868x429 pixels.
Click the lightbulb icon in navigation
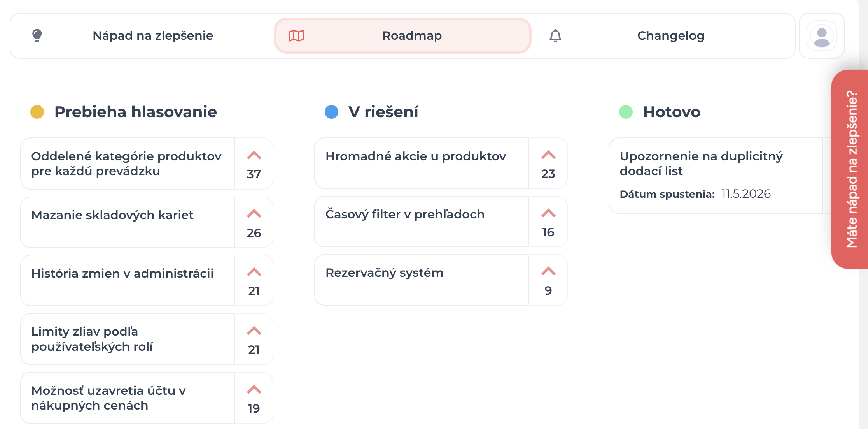37,35
